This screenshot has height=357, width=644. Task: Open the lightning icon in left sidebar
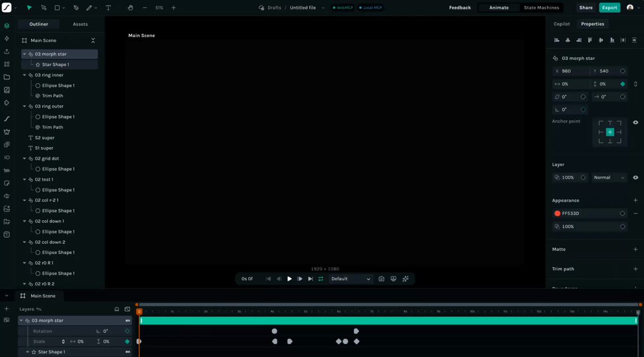6,39
